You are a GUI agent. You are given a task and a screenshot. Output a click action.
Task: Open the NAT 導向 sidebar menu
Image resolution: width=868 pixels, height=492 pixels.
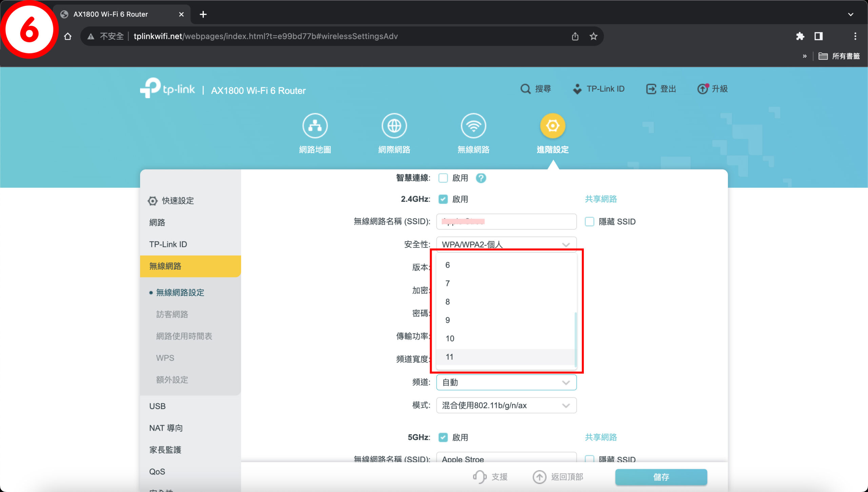click(x=190, y=428)
